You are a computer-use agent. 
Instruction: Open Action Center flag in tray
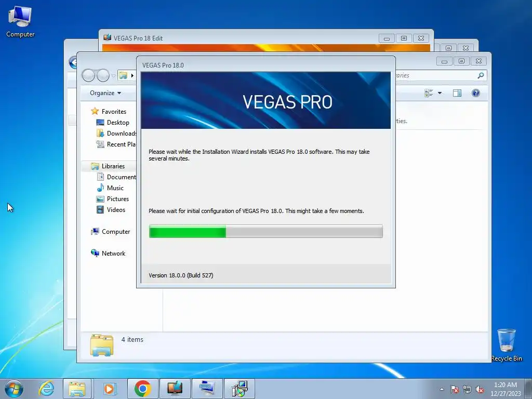click(x=454, y=389)
